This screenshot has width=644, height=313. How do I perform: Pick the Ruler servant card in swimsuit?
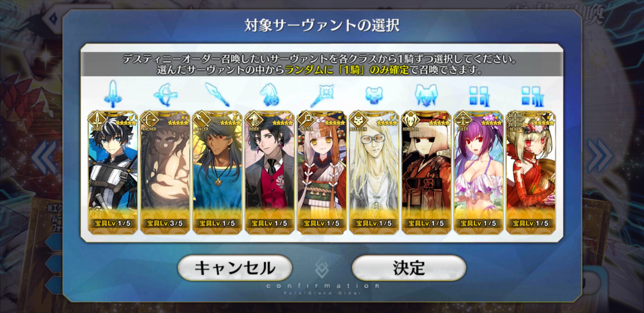(x=478, y=172)
